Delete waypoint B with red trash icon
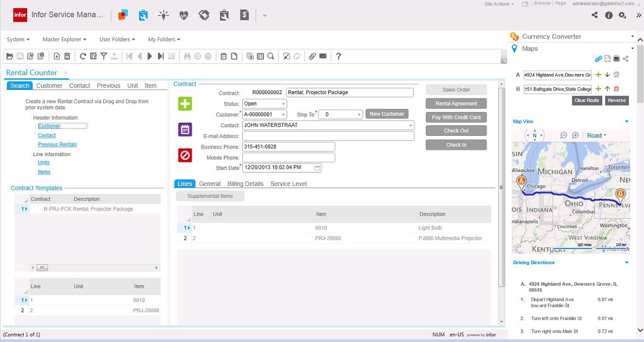Screen dimensions: 644x342 (x=616, y=89)
